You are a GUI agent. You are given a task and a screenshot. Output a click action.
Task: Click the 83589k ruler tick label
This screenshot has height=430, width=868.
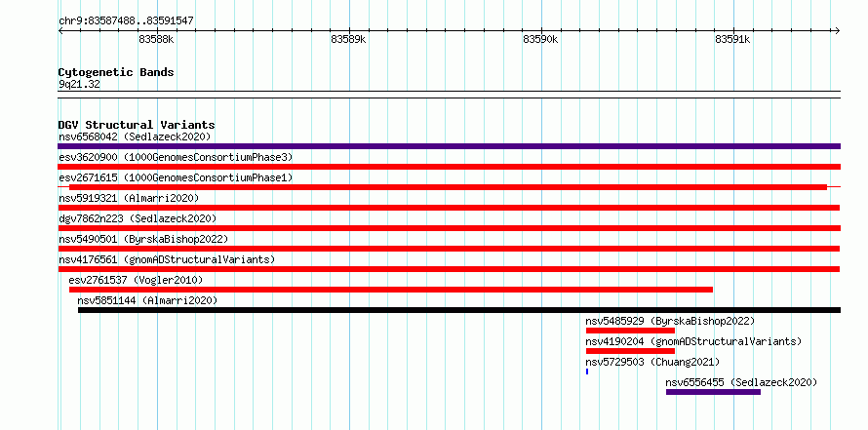coord(348,39)
